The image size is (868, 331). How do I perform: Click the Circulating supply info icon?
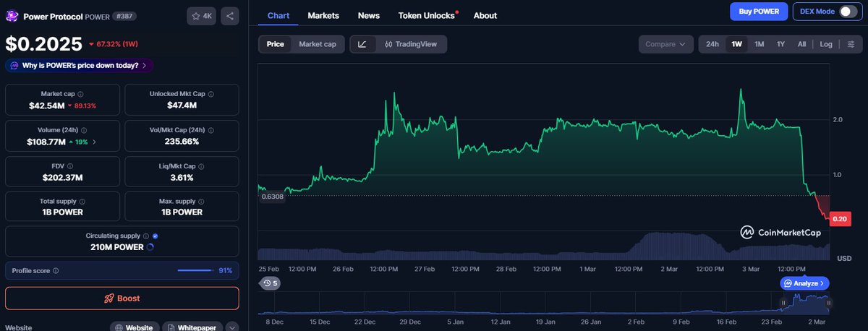(146, 236)
